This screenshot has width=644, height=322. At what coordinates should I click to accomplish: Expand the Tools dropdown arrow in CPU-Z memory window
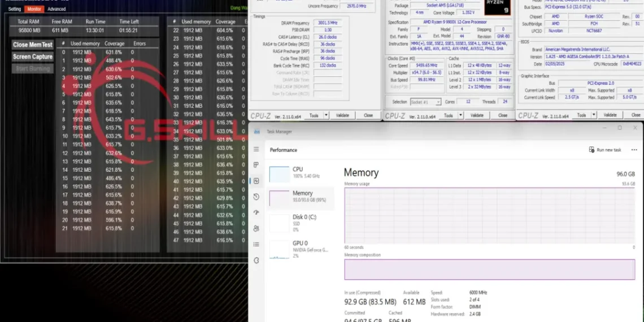pyautogui.click(x=326, y=115)
